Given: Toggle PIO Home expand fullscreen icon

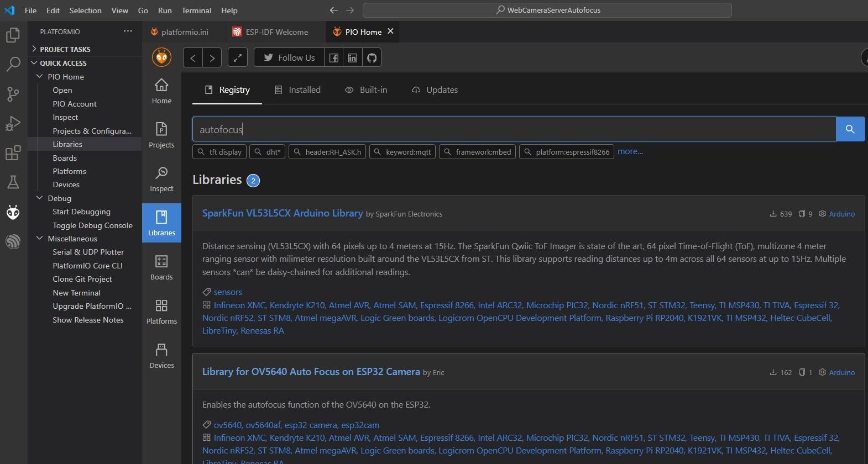Looking at the screenshot, I should [238, 57].
